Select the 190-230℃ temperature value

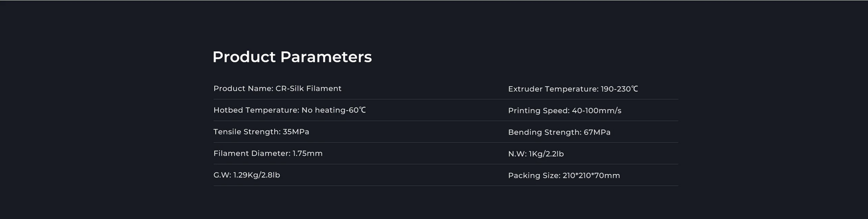[x=619, y=89]
